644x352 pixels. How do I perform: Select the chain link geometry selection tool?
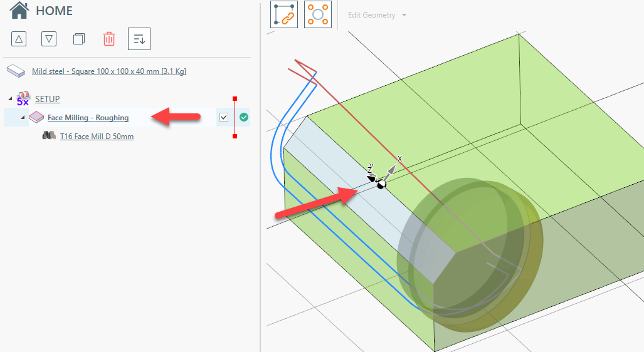coord(284,14)
